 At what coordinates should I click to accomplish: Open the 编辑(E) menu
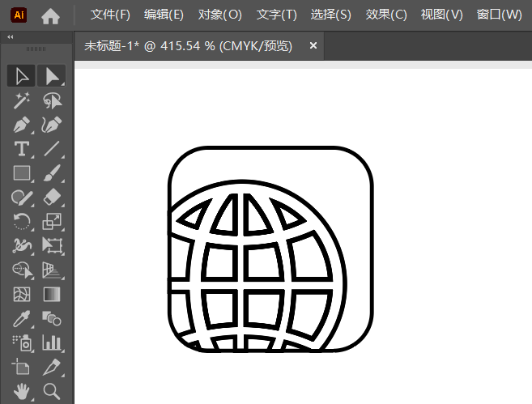(x=164, y=15)
